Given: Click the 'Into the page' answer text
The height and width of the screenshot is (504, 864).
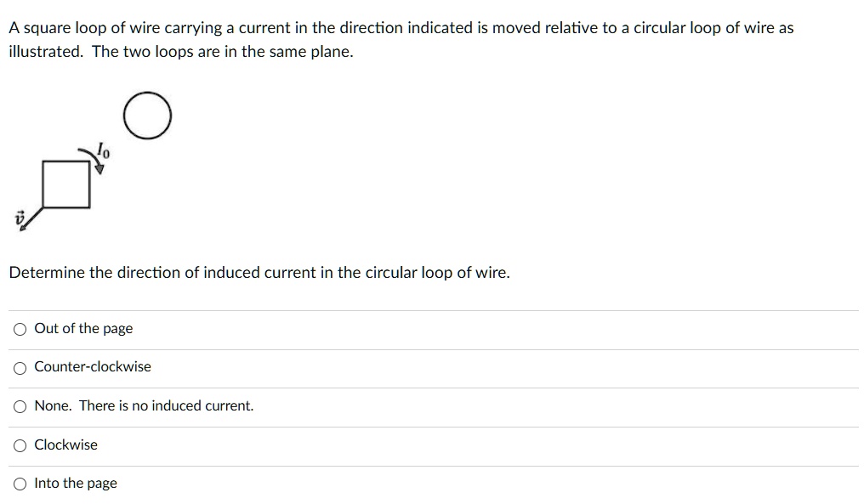Looking at the screenshot, I should tap(75, 483).
